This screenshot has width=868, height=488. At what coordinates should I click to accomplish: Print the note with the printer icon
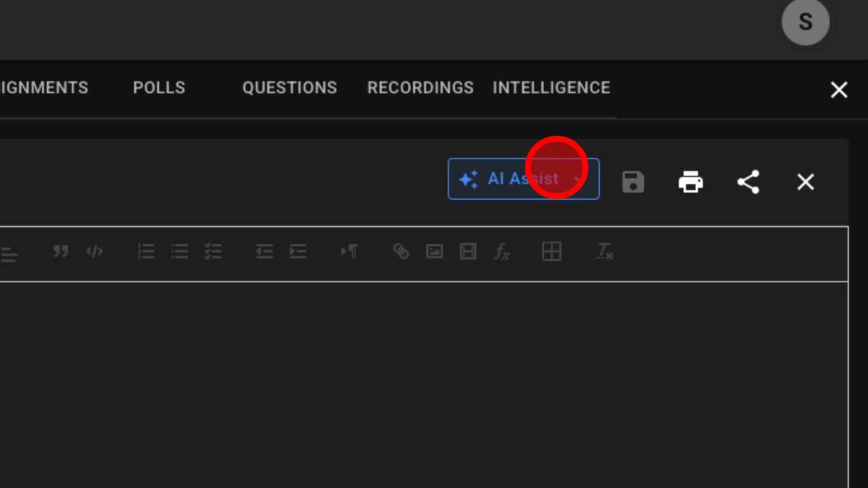tap(690, 182)
